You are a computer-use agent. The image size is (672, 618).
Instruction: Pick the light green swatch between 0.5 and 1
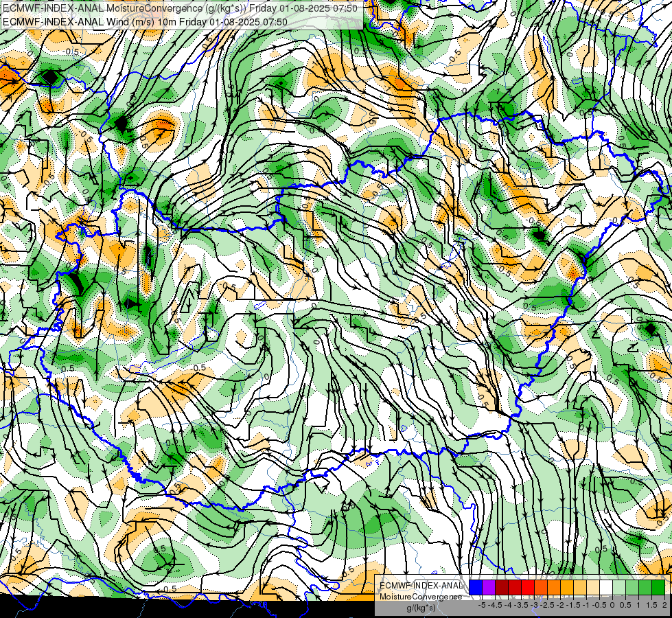(632, 587)
